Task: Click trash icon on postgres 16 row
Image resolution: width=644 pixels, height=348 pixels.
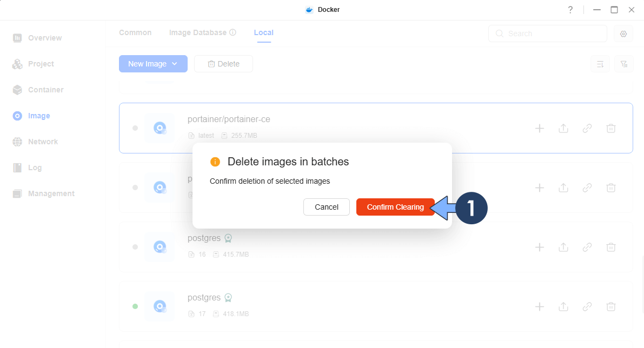Action: pyautogui.click(x=611, y=247)
